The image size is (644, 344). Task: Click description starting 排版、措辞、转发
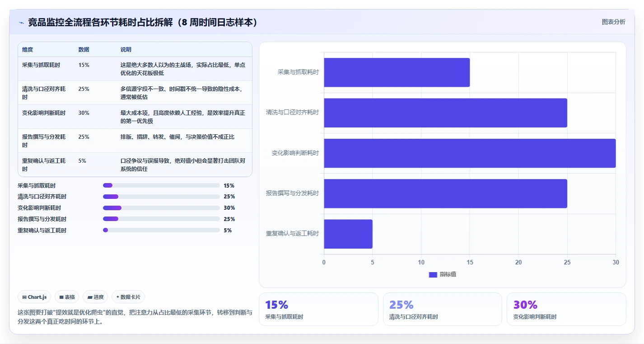[177, 137]
